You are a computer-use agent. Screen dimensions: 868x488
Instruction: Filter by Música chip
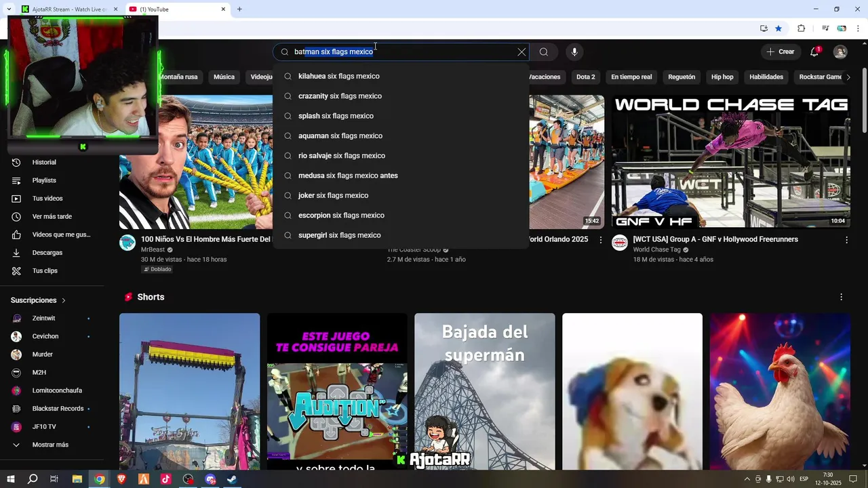(x=224, y=77)
